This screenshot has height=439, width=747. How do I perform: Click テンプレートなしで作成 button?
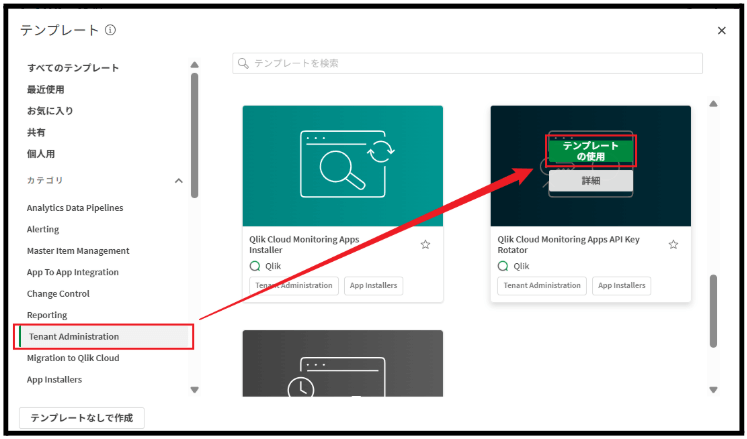click(82, 417)
